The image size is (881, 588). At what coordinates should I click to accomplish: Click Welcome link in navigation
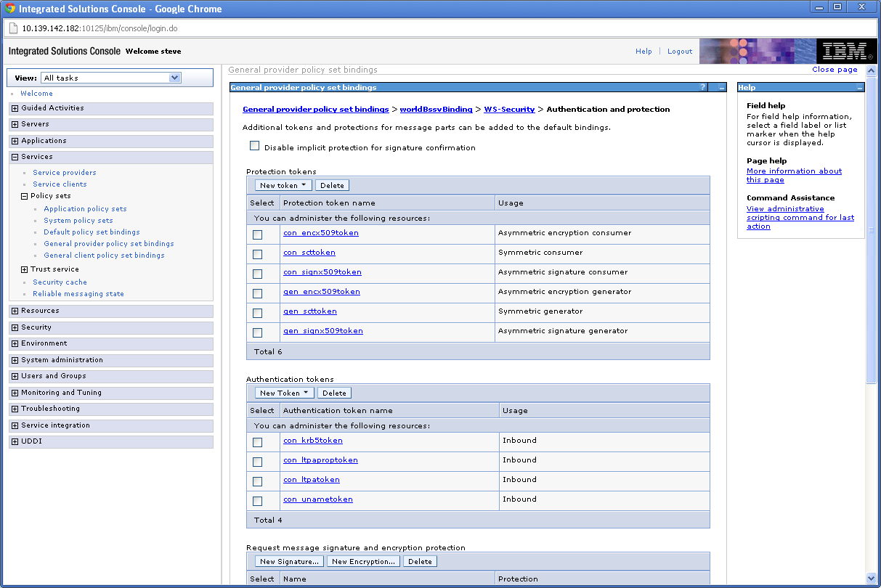pyautogui.click(x=36, y=94)
